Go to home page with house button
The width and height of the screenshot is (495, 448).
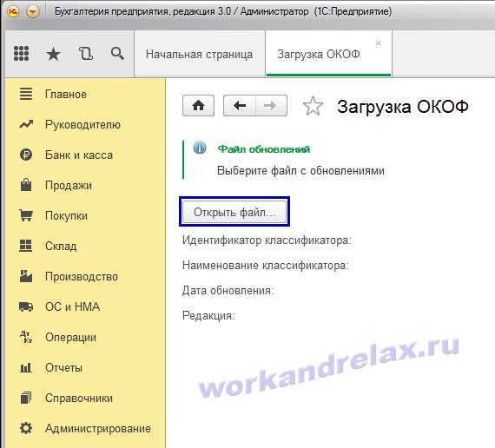198,105
